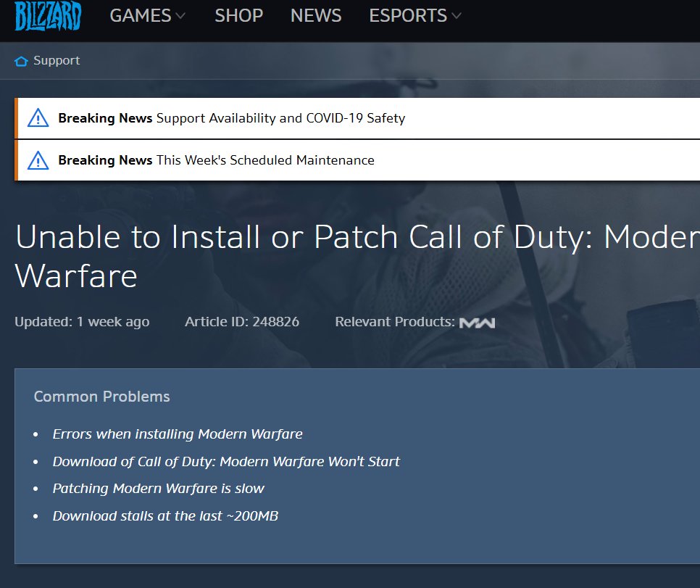Click the Support home icon
The height and width of the screenshot is (588, 700).
tap(21, 61)
